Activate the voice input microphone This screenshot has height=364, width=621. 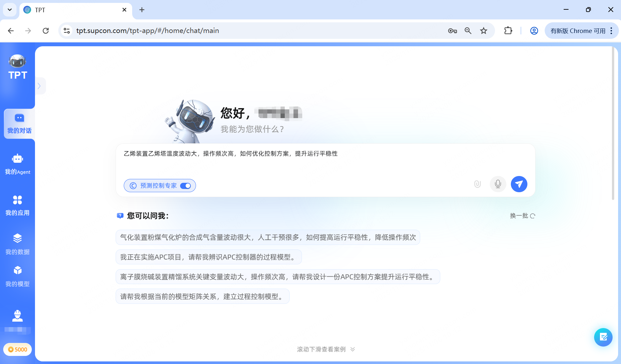[498, 184]
